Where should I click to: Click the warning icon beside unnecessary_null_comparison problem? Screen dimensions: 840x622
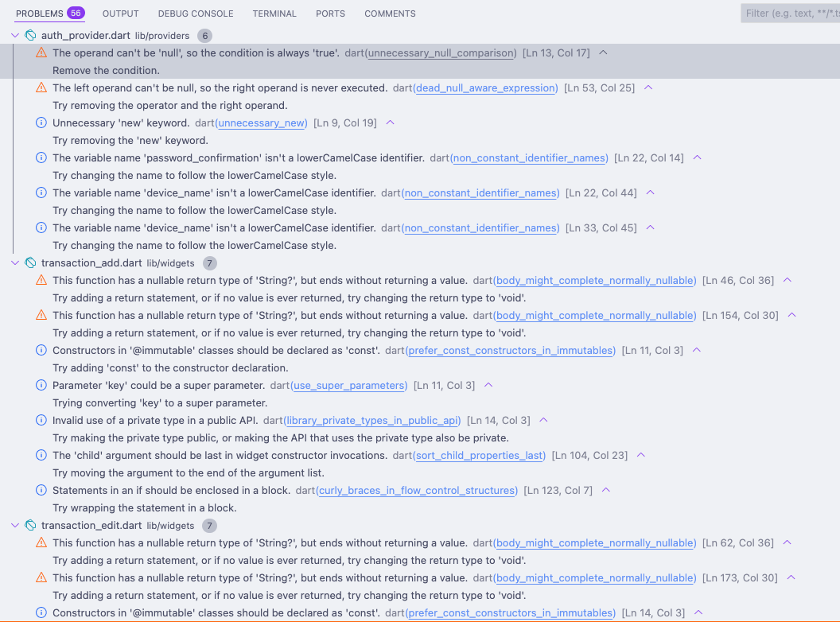(41, 53)
